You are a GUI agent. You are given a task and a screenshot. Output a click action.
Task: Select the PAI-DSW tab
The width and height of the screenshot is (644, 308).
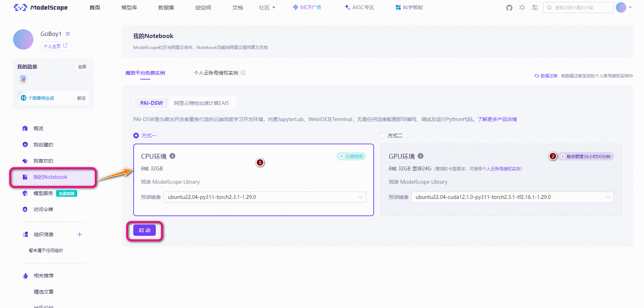tap(152, 103)
